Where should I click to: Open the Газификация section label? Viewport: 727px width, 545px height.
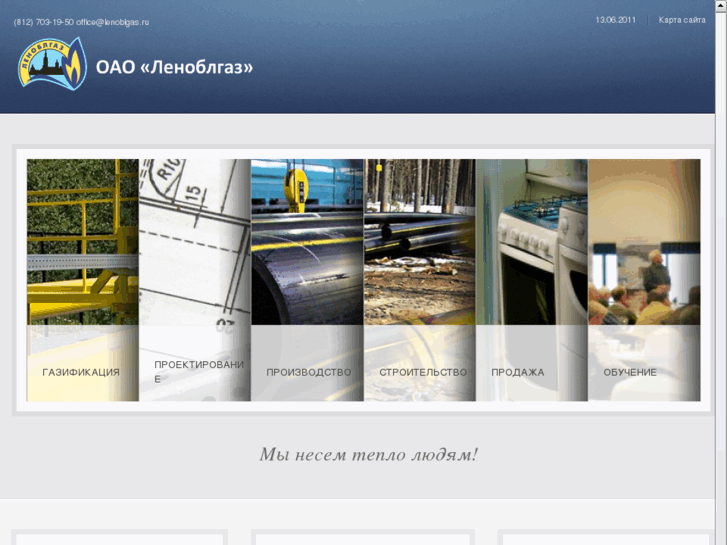[x=81, y=372]
